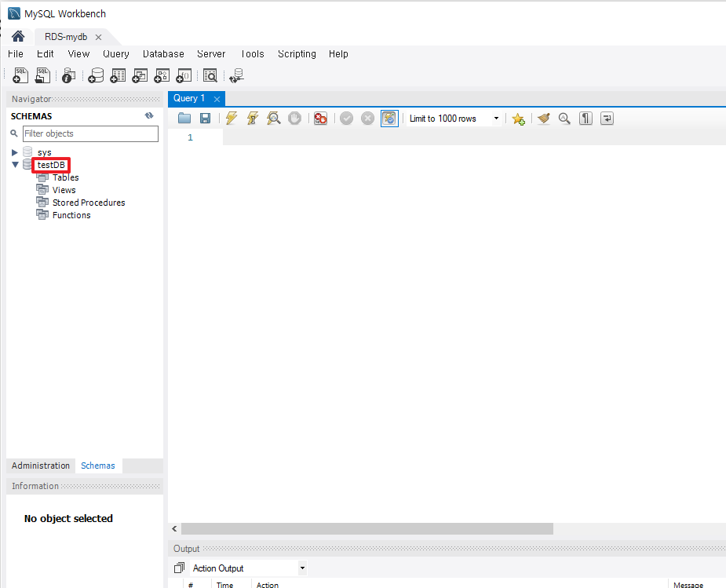This screenshot has height=588, width=726.
Task: Select the RDS-mydb connection tab
Action: [x=66, y=37]
